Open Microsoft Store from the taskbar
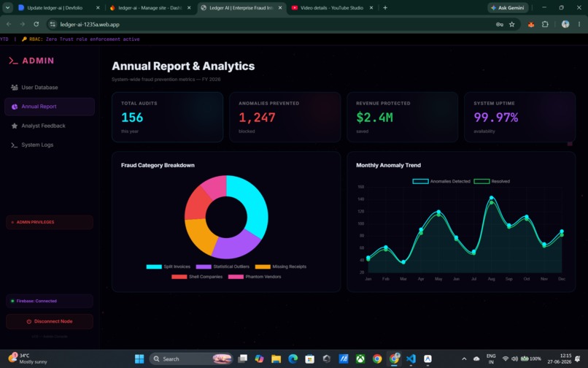 click(310, 359)
